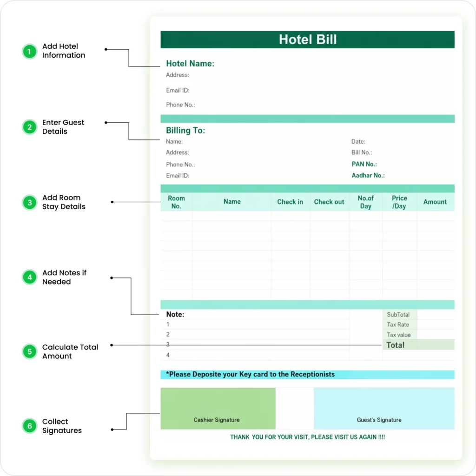The image size is (476, 476).
Task: Click the Add Notes if Needed step label
Action: click(x=64, y=277)
